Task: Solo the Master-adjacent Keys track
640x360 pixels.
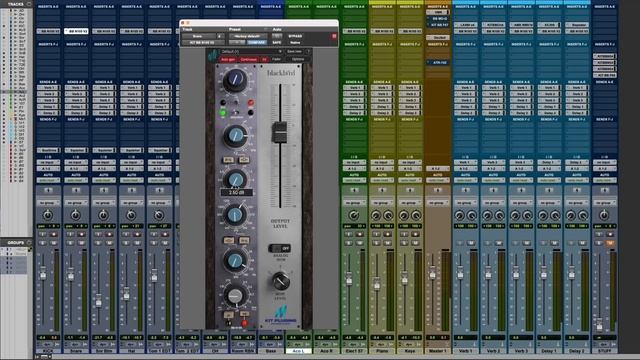Action: coord(404,243)
